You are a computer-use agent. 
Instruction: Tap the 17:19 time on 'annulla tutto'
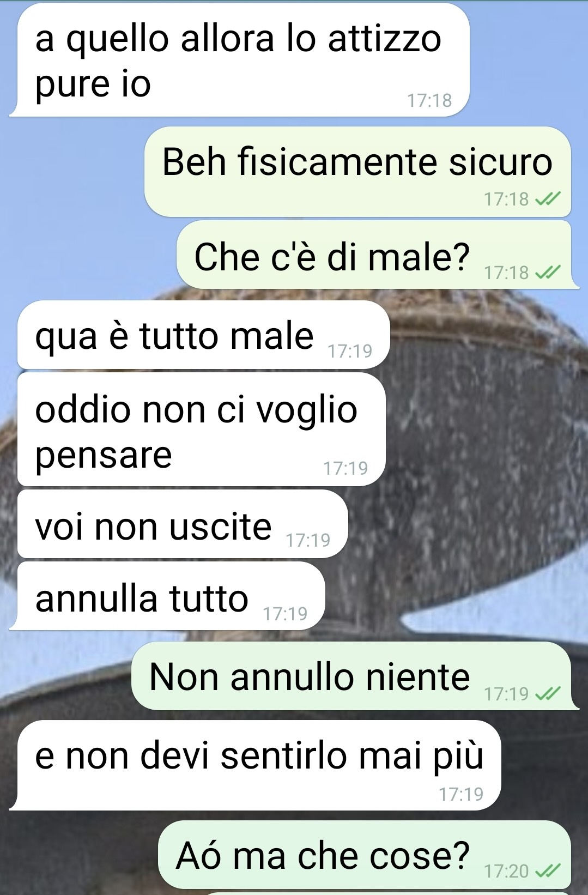point(285,614)
